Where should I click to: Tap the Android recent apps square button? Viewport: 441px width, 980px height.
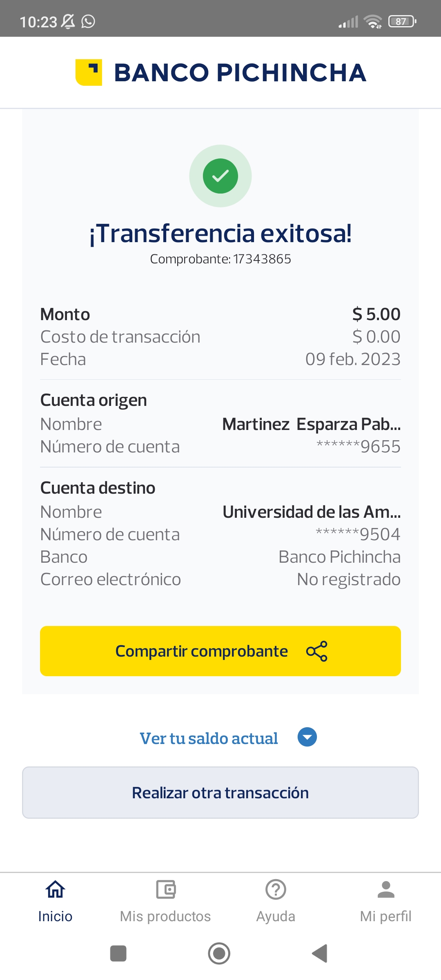coord(118,953)
